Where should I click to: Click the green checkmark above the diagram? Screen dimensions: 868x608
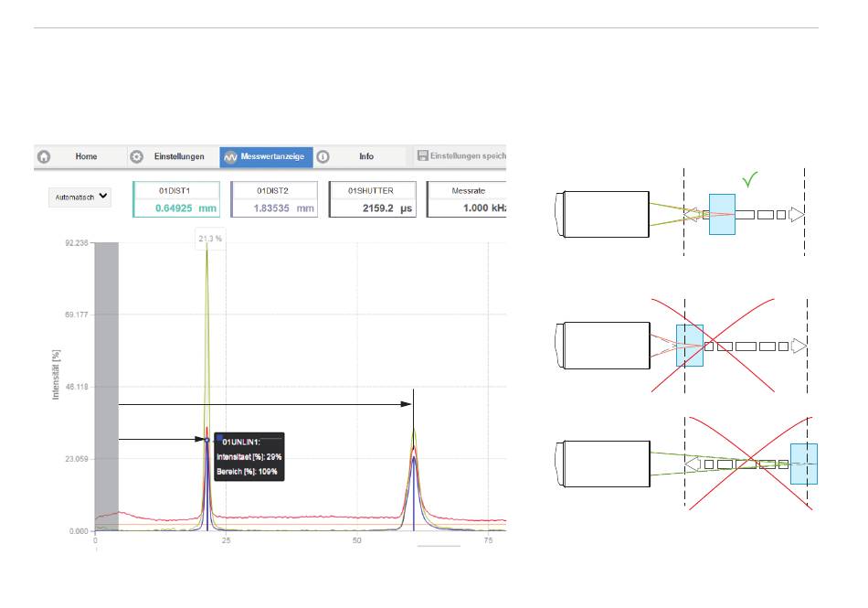click(x=751, y=181)
